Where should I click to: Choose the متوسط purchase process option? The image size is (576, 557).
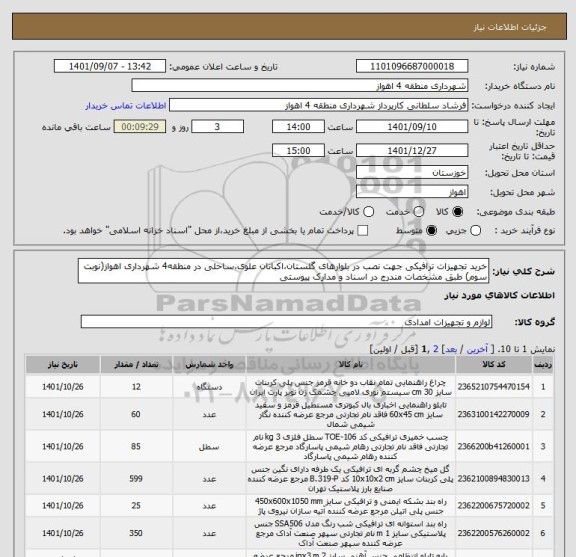point(431,231)
